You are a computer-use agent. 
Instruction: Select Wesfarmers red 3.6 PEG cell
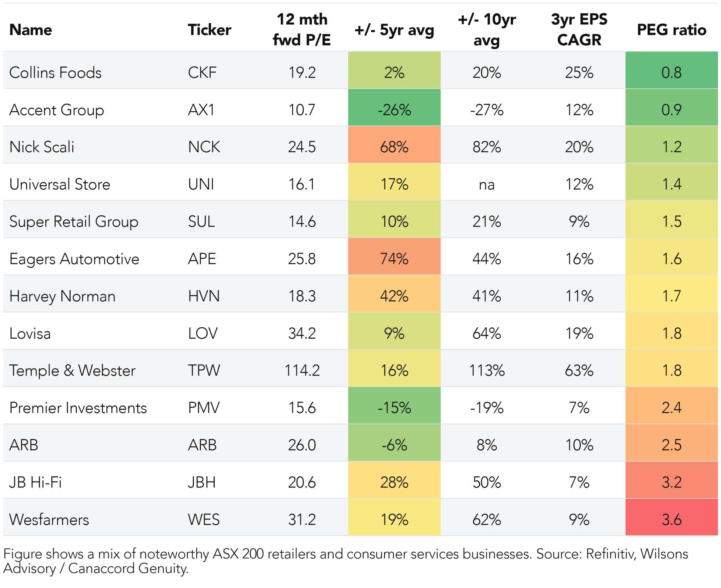click(671, 520)
